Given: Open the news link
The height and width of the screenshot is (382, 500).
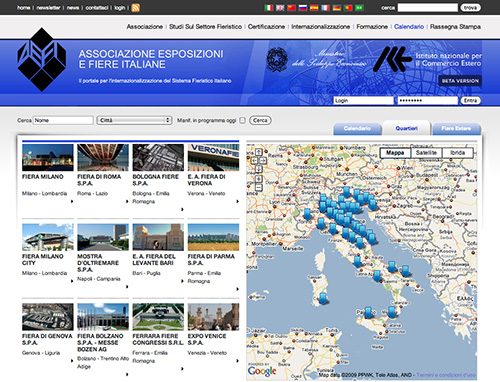Looking at the screenshot, I should coord(73,8).
